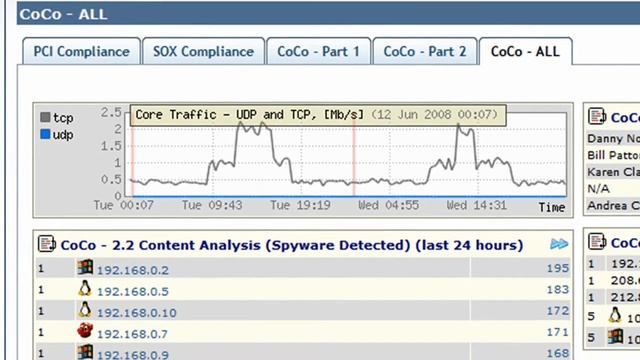Open the SOX Compliance tab
640x360 pixels.
pos(204,51)
